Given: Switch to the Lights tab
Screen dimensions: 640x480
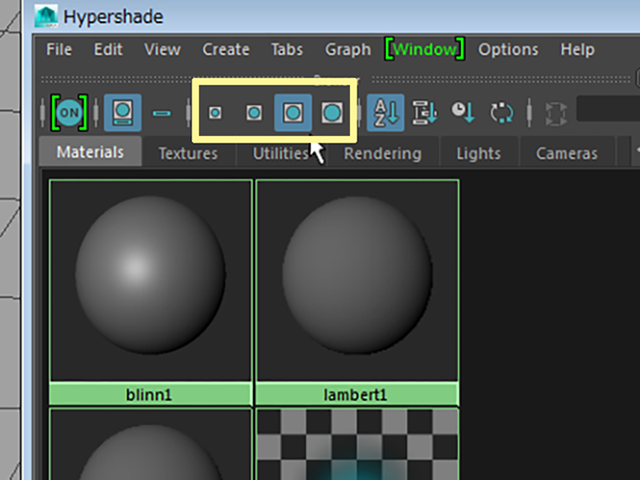Looking at the screenshot, I should 478,153.
